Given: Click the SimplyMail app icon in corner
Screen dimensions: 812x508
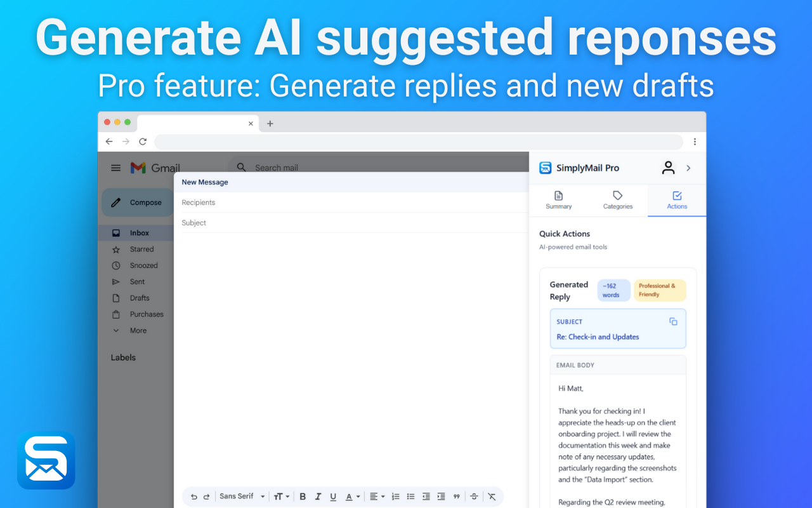Looking at the screenshot, I should click(46, 460).
